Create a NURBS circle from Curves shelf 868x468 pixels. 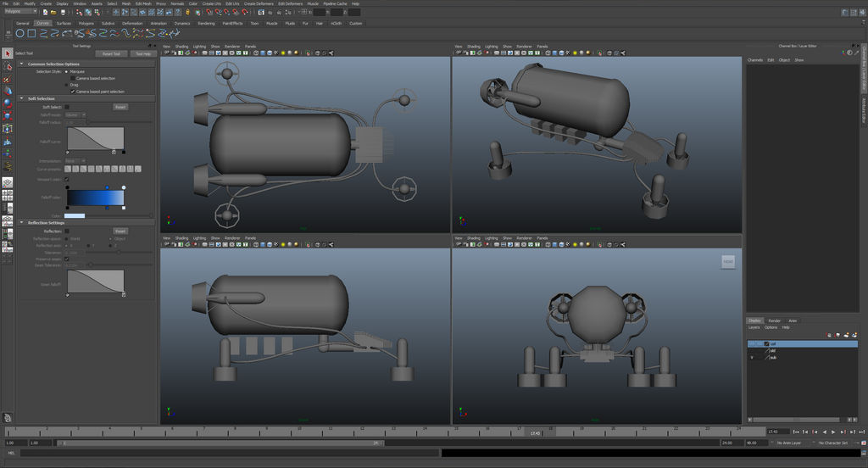point(20,33)
